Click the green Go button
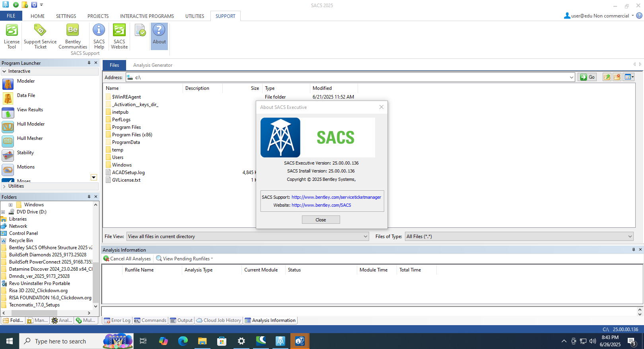 tap(587, 77)
